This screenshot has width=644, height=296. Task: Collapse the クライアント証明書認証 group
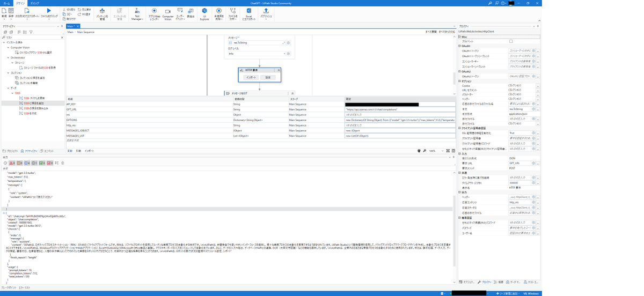coord(460,128)
